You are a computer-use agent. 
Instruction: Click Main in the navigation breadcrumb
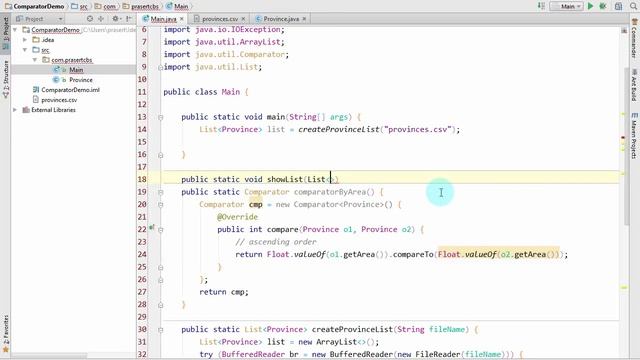[x=178, y=6]
